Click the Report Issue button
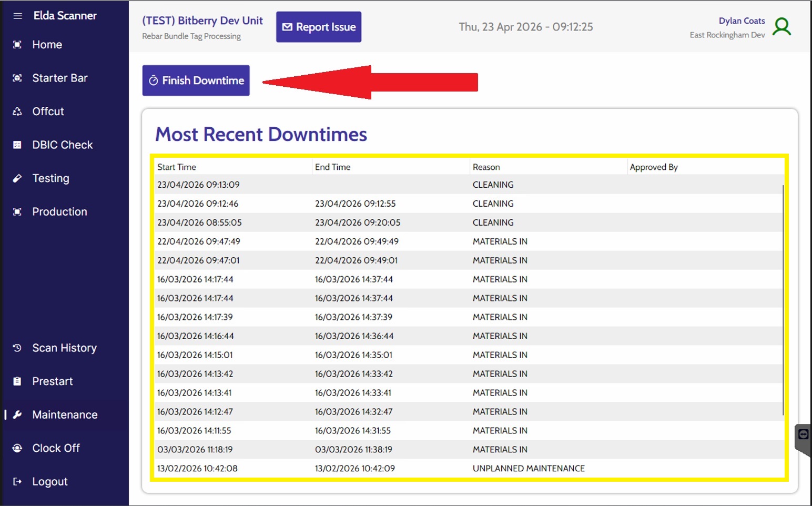 [319, 27]
